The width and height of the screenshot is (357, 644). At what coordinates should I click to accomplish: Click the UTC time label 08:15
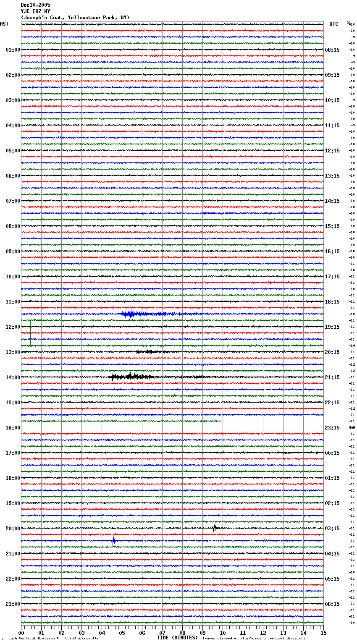point(332,50)
